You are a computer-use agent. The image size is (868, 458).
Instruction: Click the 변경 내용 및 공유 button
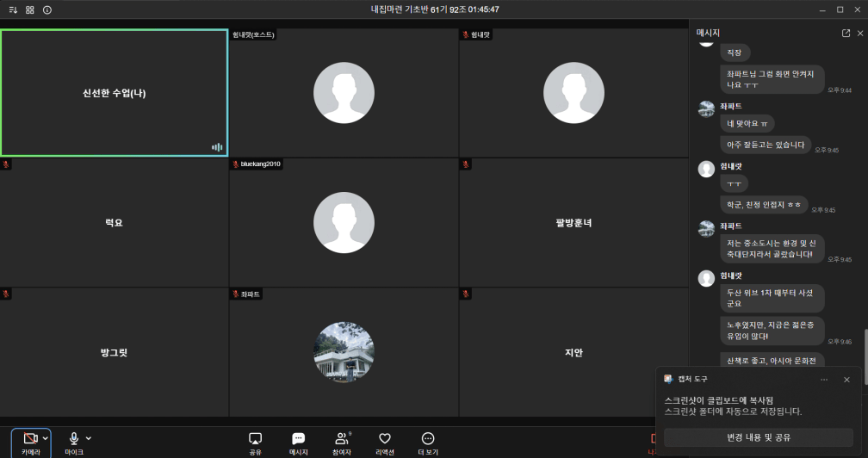point(759,437)
